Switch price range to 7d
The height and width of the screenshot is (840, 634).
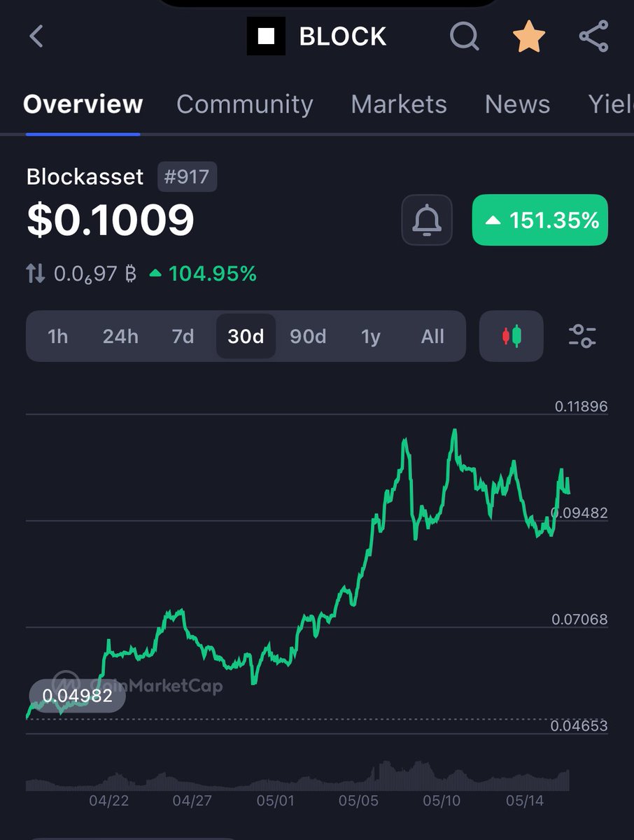(183, 337)
